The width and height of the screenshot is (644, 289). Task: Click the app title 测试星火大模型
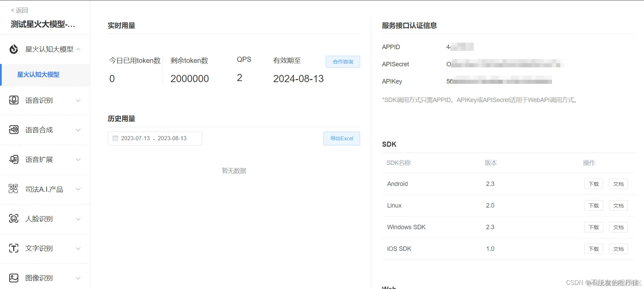[x=43, y=24]
